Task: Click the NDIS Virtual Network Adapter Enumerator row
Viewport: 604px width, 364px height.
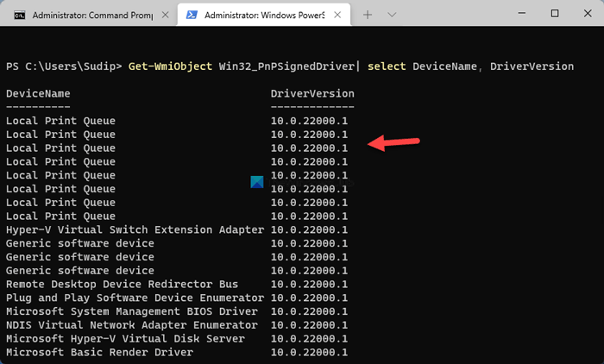Action: (131, 325)
